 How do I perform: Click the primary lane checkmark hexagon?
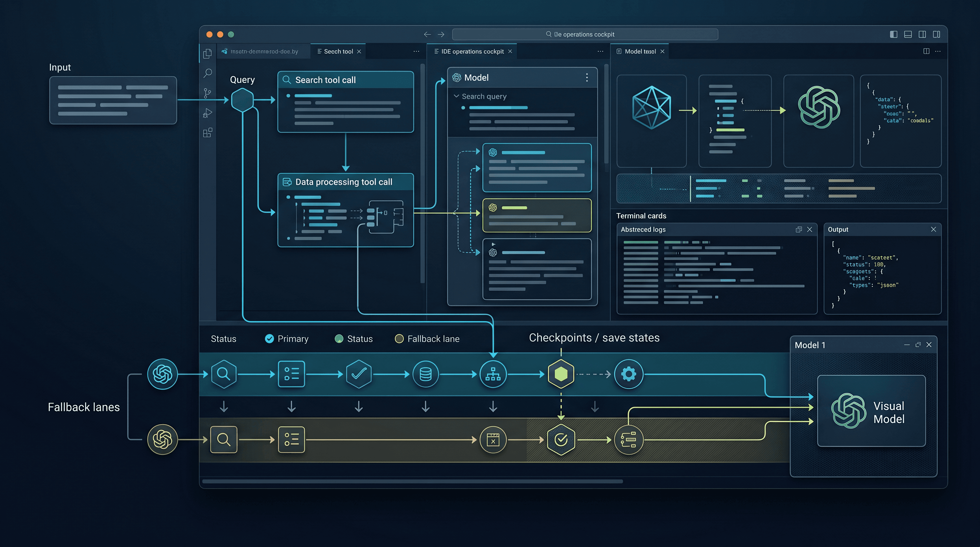358,374
